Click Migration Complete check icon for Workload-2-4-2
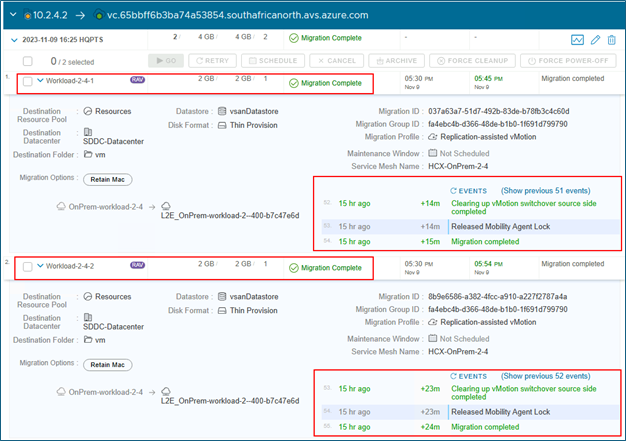This screenshot has height=441, width=626. tap(294, 268)
